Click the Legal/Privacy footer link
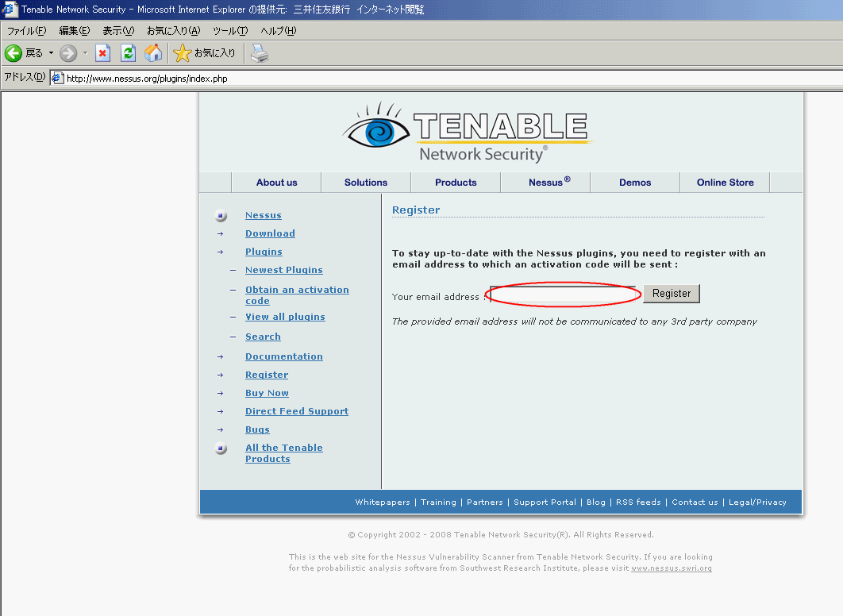The height and width of the screenshot is (616, 843). point(757,502)
